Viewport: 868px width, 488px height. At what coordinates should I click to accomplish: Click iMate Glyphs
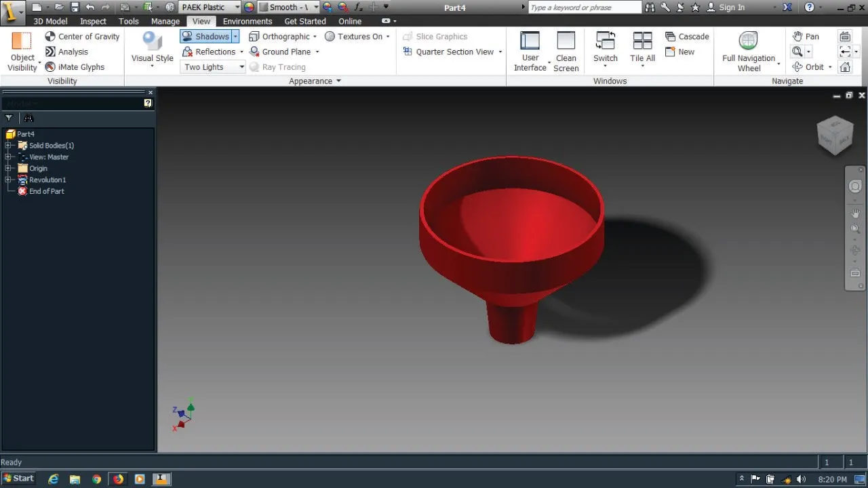click(x=75, y=67)
